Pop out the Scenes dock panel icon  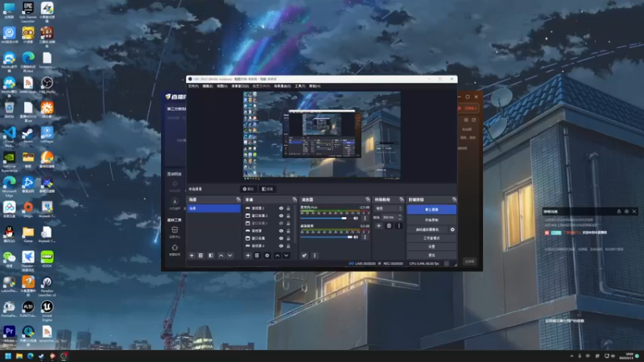click(x=238, y=200)
